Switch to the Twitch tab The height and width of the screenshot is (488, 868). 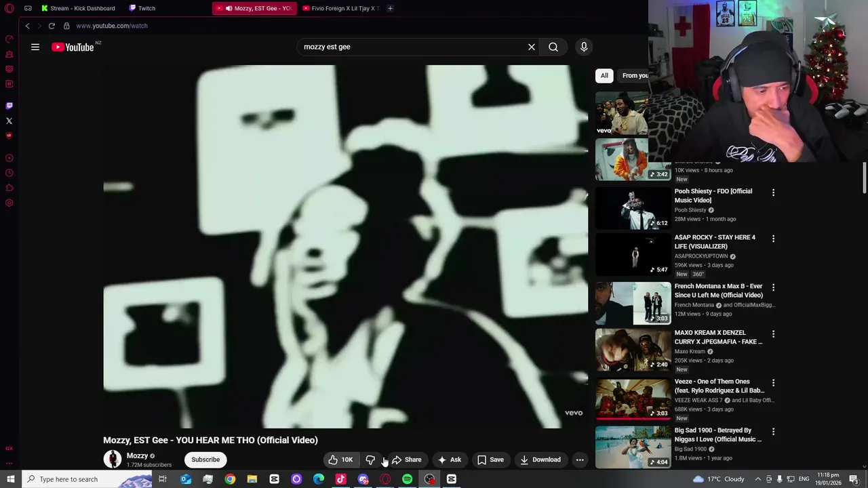(x=143, y=8)
